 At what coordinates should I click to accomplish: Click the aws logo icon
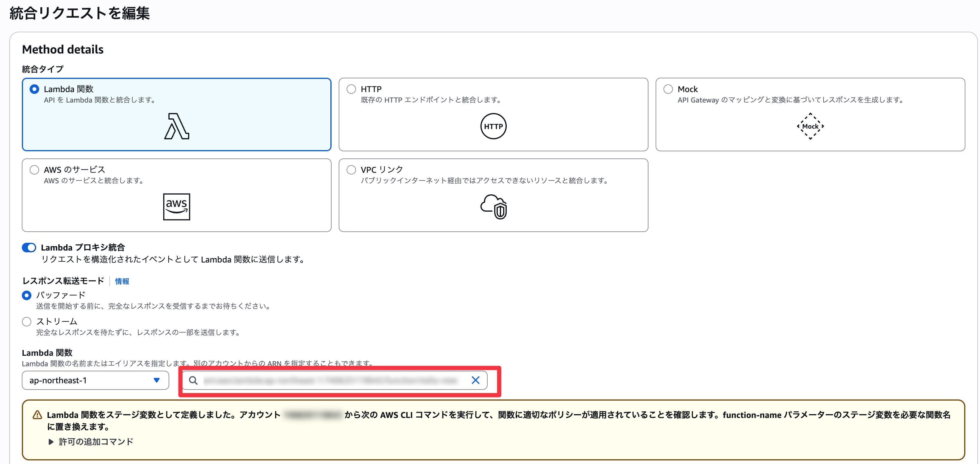[x=176, y=207]
